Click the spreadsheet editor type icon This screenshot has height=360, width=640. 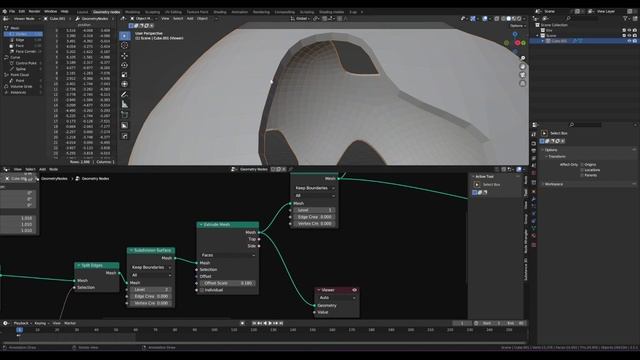tap(7, 19)
